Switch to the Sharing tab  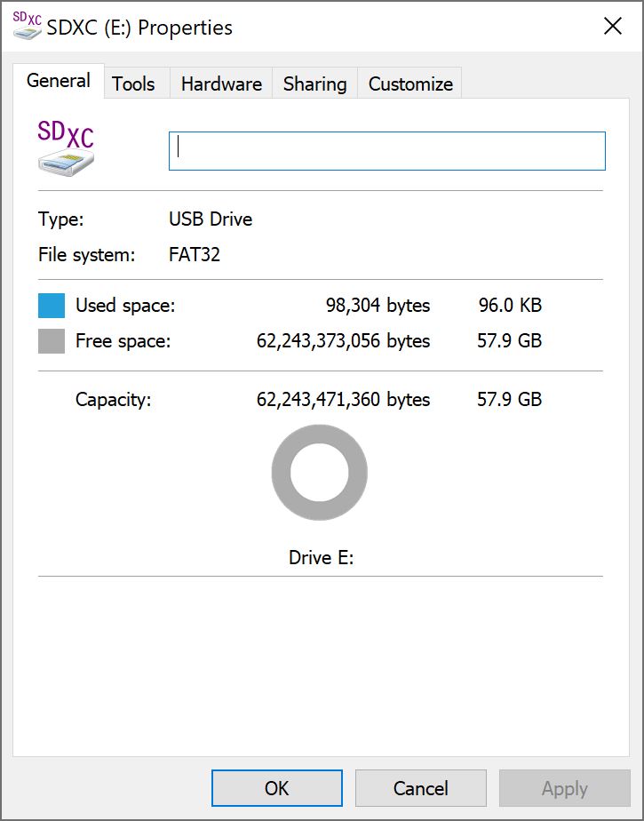(x=314, y=84)
